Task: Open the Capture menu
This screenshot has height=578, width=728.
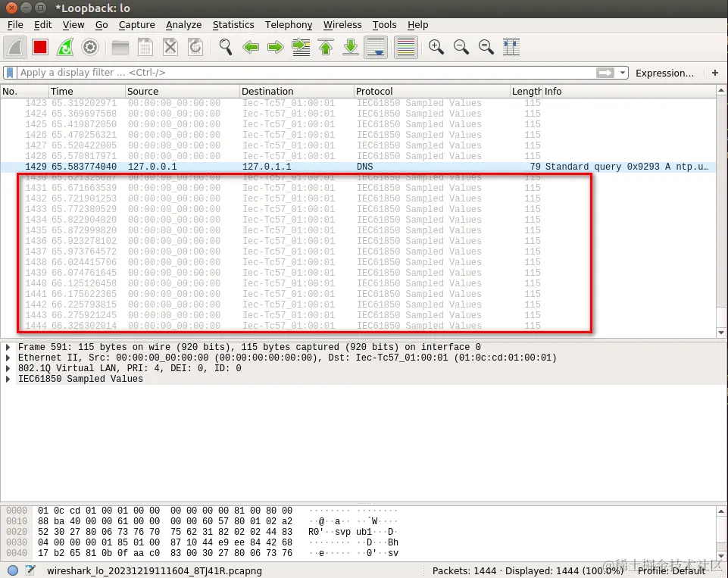Action: click(x=136, y=25)
